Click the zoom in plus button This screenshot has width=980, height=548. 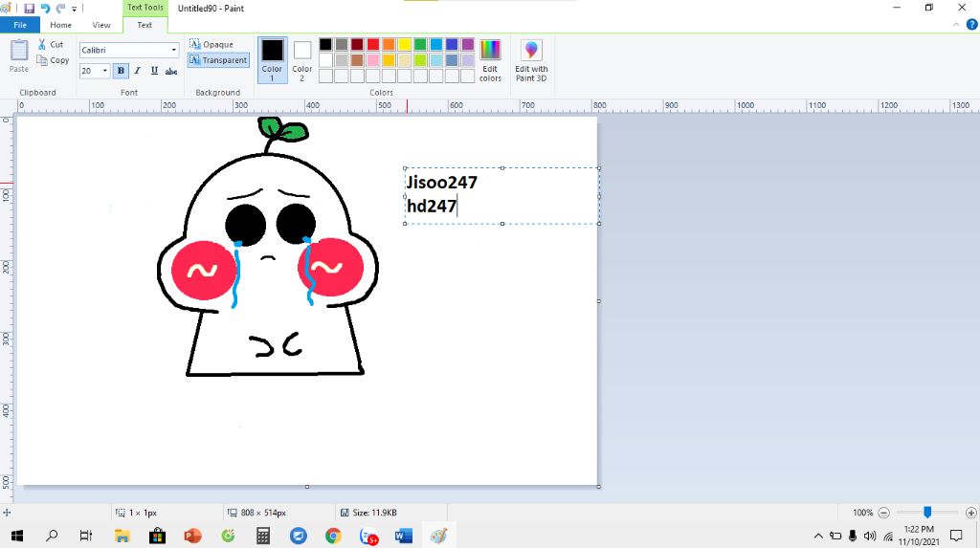click(971, 513)
